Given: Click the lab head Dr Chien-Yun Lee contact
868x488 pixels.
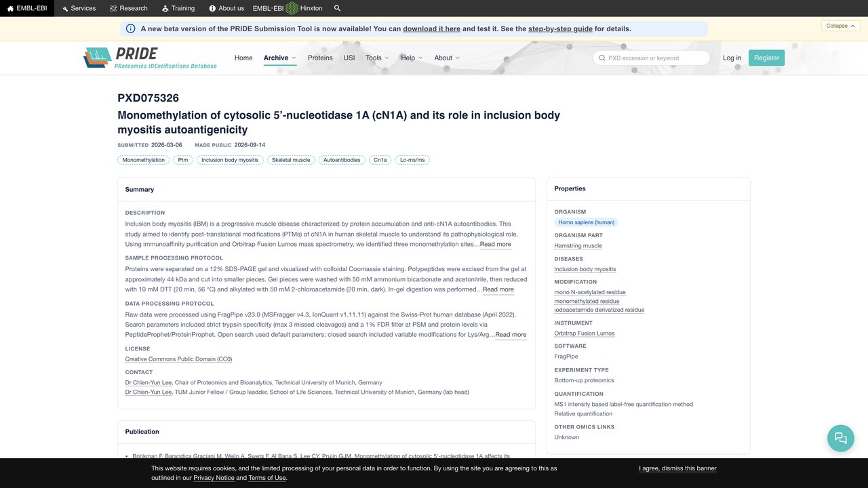Looking at the screenshot, I should pyautogui.click(x=148, y=392).
